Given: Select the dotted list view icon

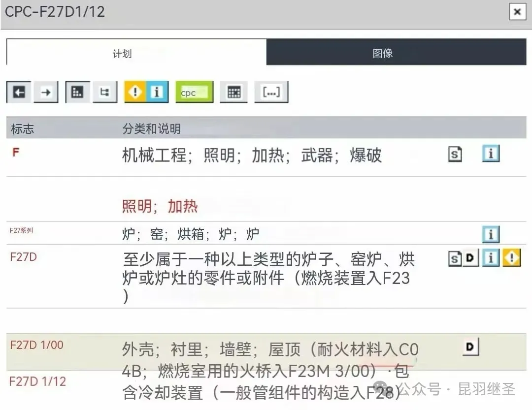Looking at the screenshot, I should click(x=77, y=92).
